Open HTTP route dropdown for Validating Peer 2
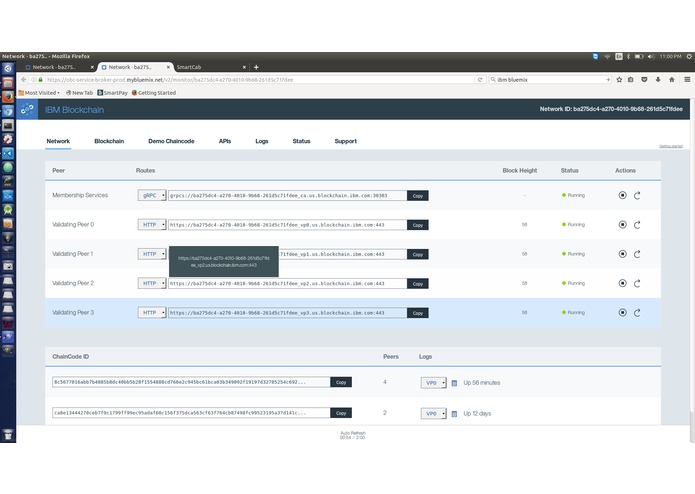The width and height of the screenshot is (695, 494). pos(152,283)
